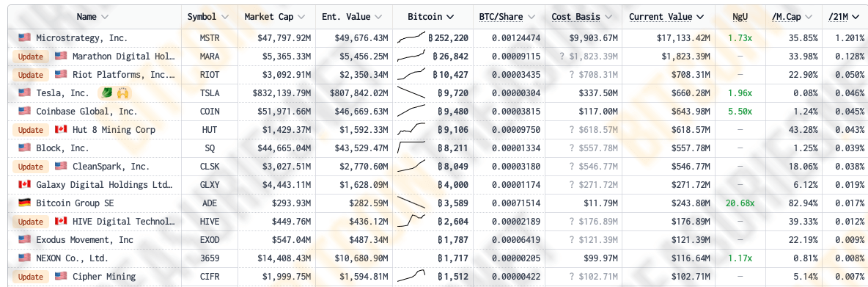Click the German flag next to Bitcoin Group SE
This screenshot has height=287, width=868.
tap(24, 203)
